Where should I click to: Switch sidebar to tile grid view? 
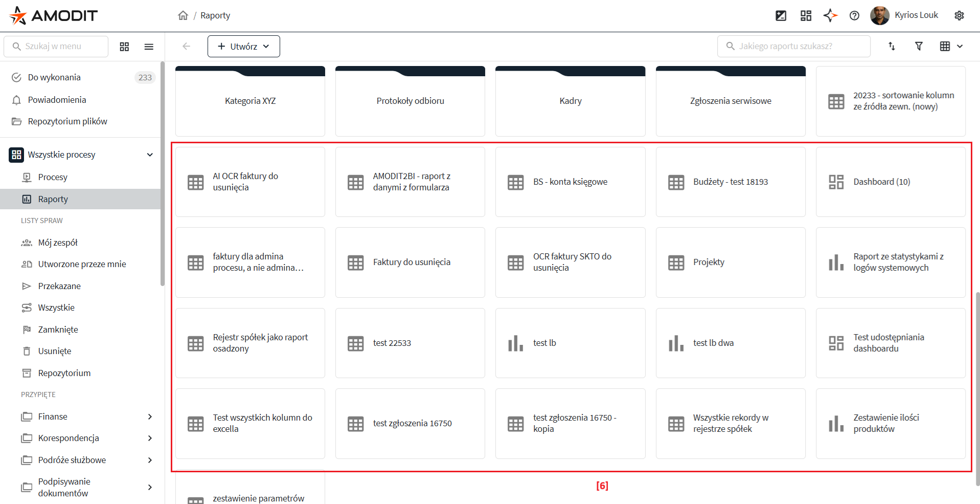coord(124,47)
